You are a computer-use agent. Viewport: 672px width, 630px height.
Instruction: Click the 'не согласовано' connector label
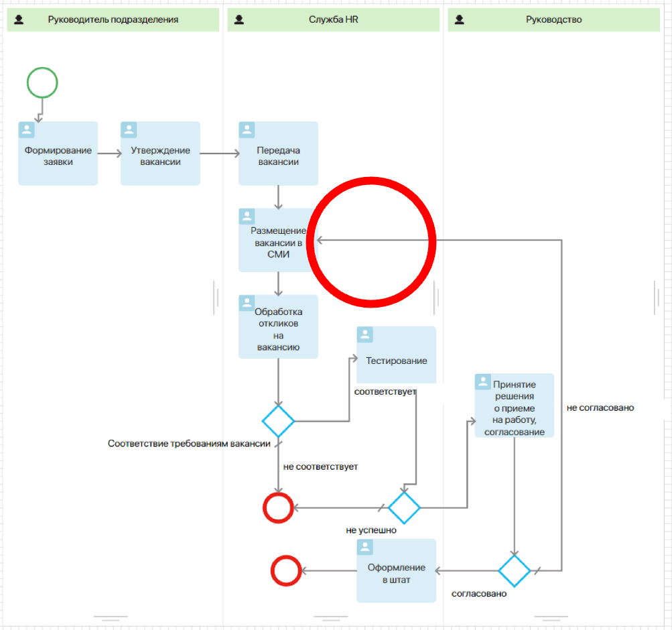tap(600, 407)
